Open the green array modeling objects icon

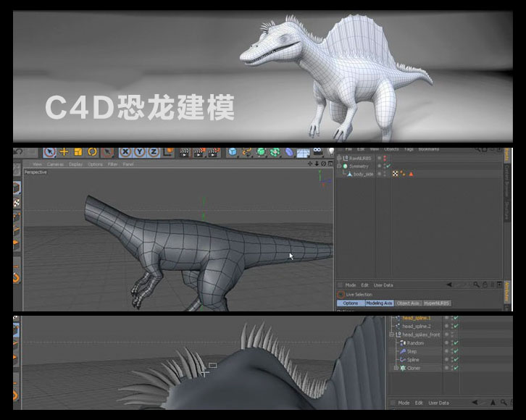pyautogui.click(x=275, y=152)
